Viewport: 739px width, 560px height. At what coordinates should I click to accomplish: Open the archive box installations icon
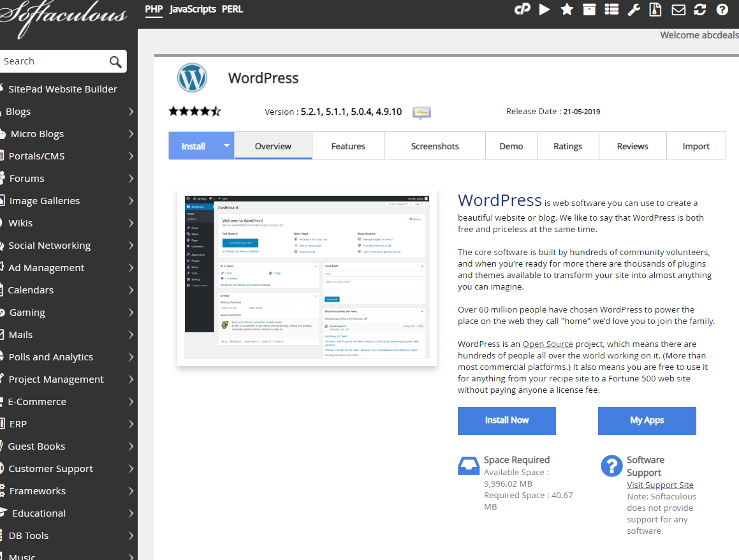click(589, 10)
